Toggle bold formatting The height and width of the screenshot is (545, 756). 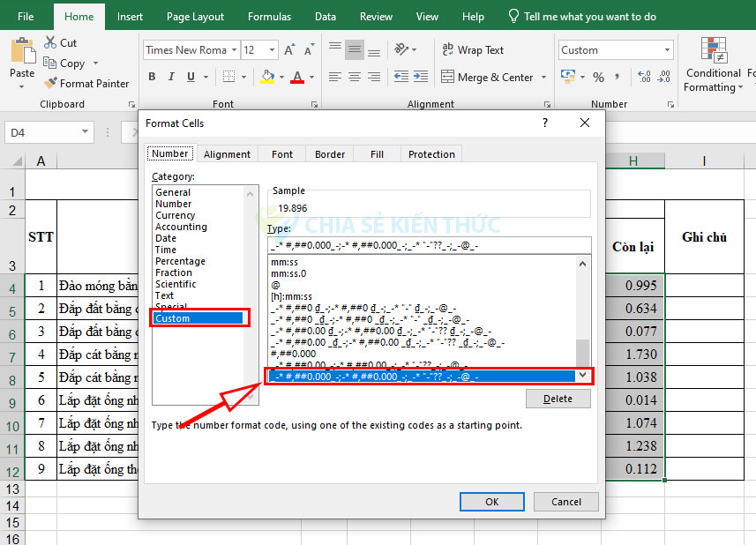[x=151, y=76]
